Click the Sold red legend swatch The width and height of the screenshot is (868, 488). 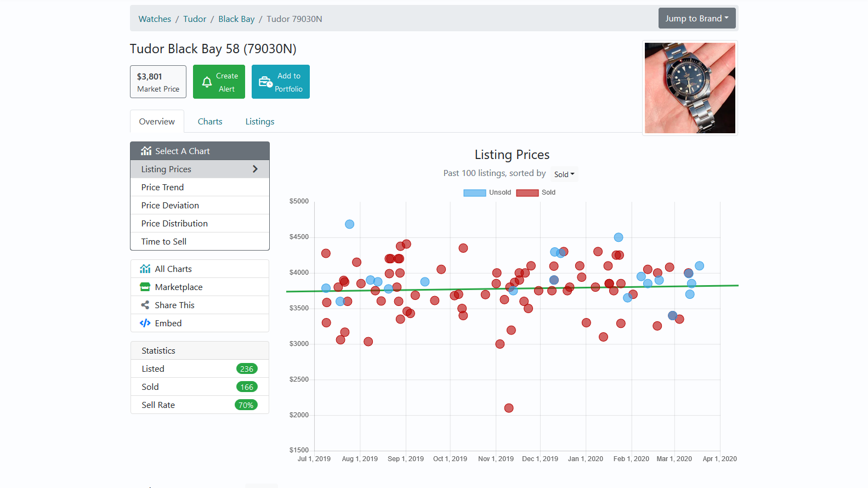click(x=527, y=193)
